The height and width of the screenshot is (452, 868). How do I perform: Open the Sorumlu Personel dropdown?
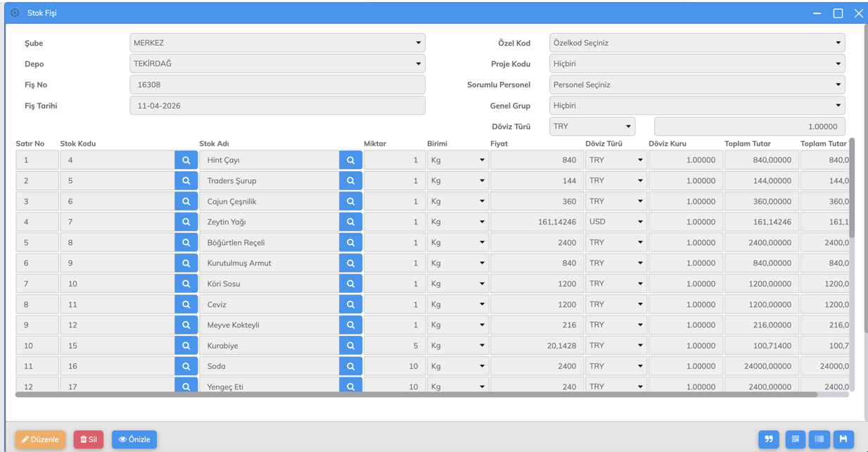pyautogui.click(x=696, y=84)
